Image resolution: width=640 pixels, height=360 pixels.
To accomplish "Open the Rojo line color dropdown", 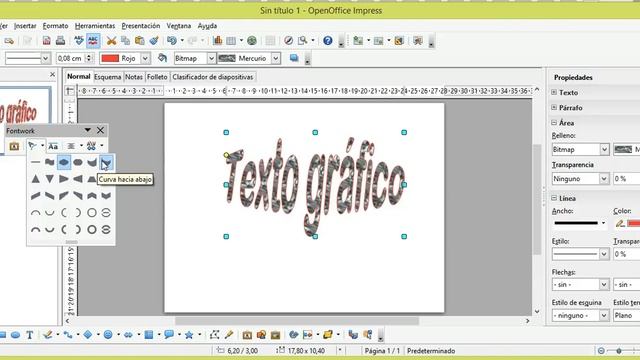I will pos(145,58).
